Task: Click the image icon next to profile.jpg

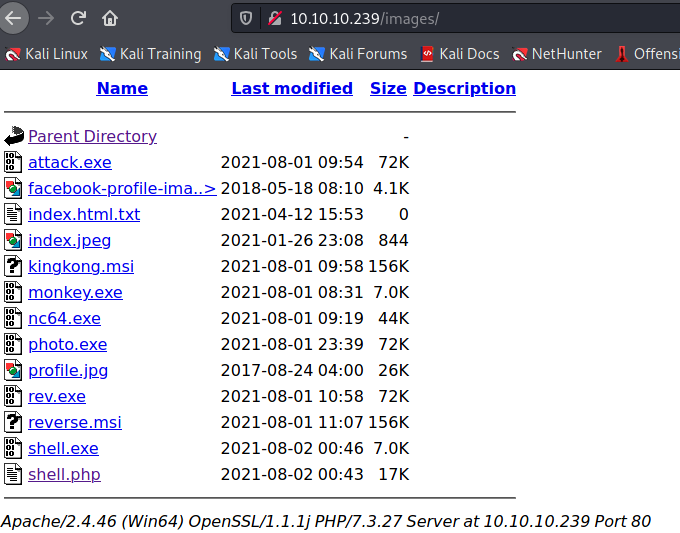Action: (x=13, y=371)
